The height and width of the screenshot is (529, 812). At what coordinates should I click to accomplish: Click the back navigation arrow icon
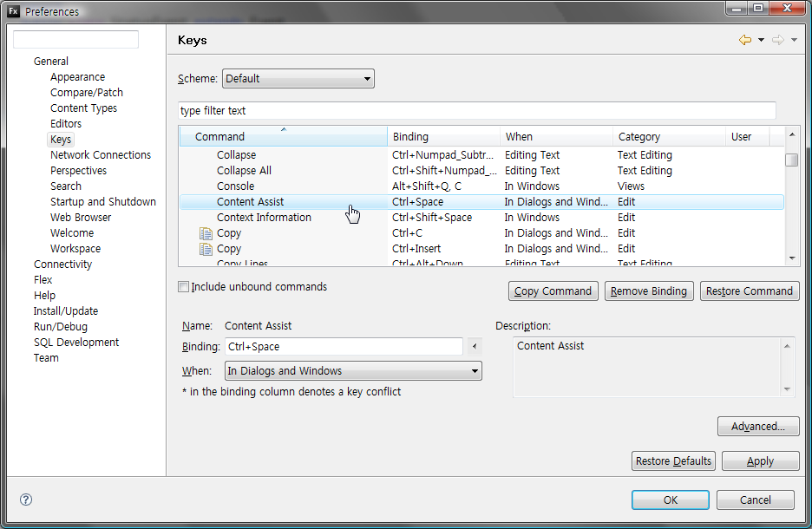(x=745, y=40)
